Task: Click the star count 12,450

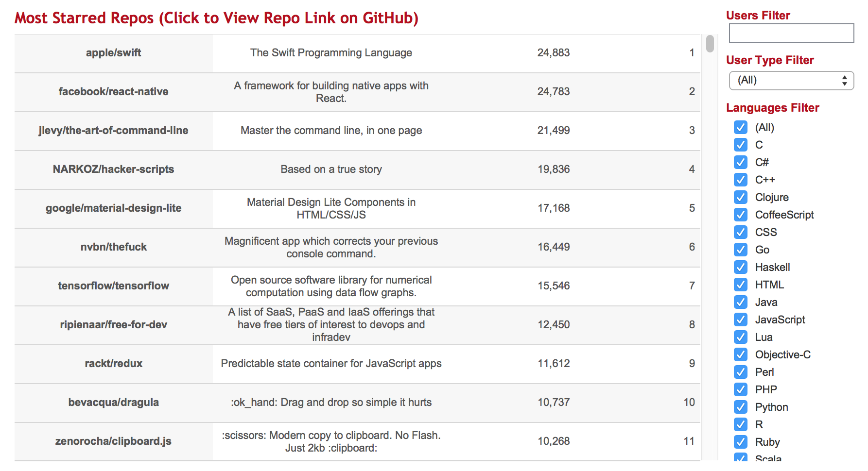Action: pyautogui.click(x=554, y=324)
